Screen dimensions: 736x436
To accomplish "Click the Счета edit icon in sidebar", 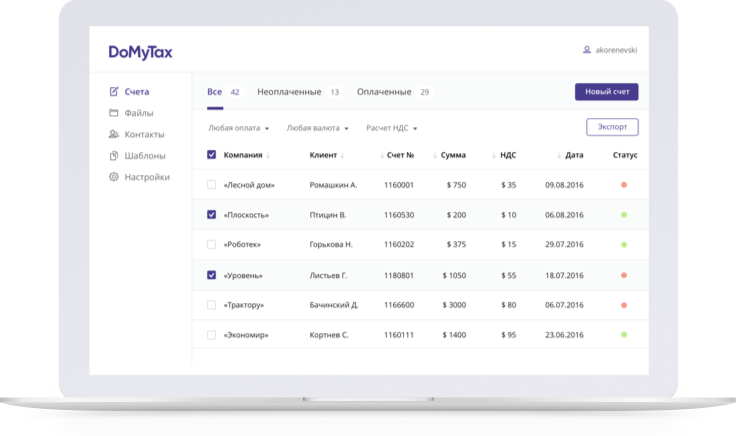I will tap(114, 92).
